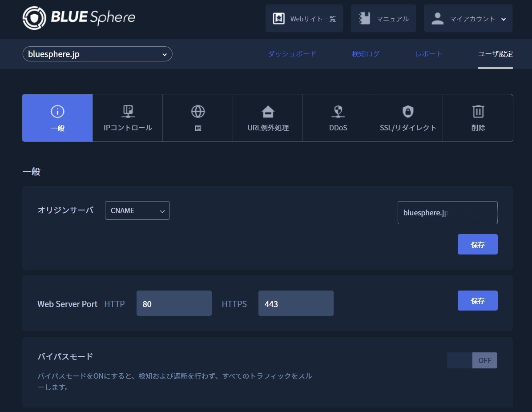
Task: Switch to the ダッシュボード tab
Action: coord(292,54)
